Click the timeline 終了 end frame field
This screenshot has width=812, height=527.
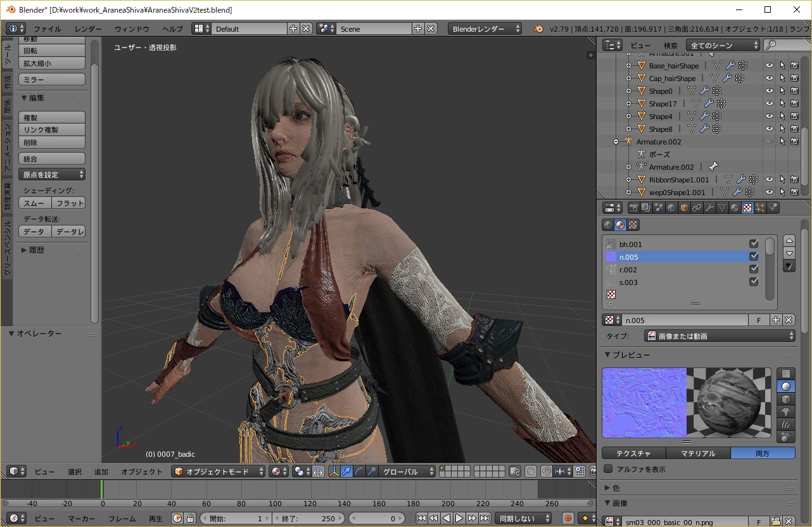point(307,518)
